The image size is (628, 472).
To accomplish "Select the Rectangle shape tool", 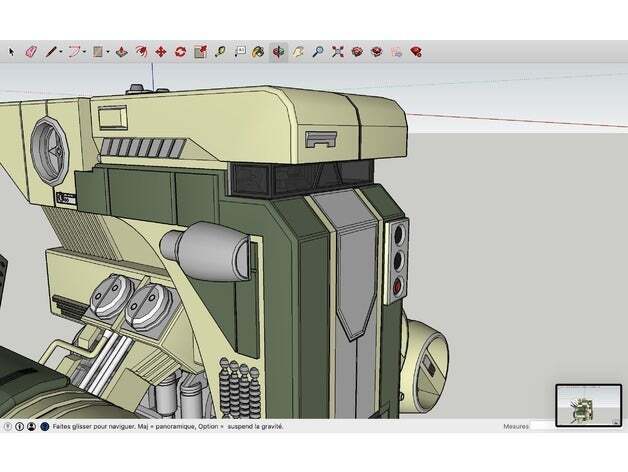I will tap(98, 50).
